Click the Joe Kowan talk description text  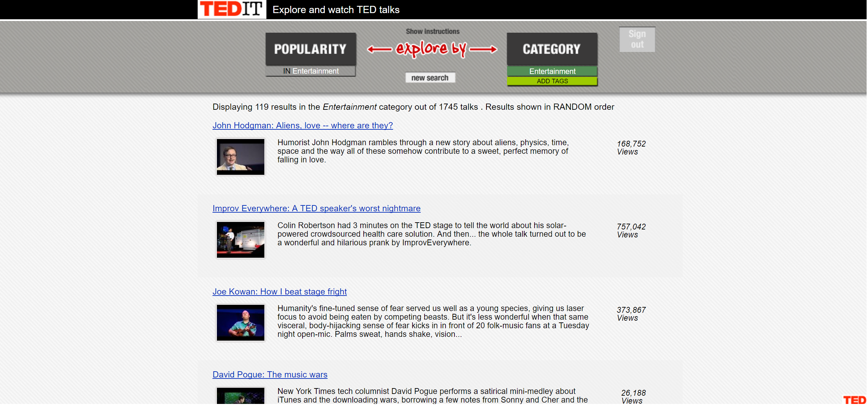click(x=433, y=321)
